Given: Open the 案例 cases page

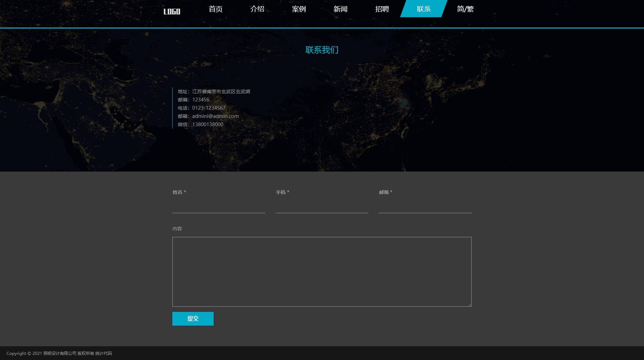Looking at the screenshot, I should (x=299, y=9).
